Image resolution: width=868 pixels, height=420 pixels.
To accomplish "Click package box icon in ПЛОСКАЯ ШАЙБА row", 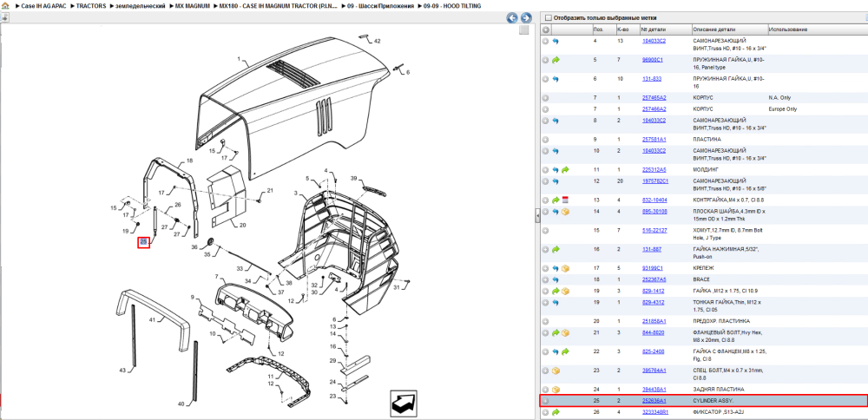I will [x=565, y=212].
